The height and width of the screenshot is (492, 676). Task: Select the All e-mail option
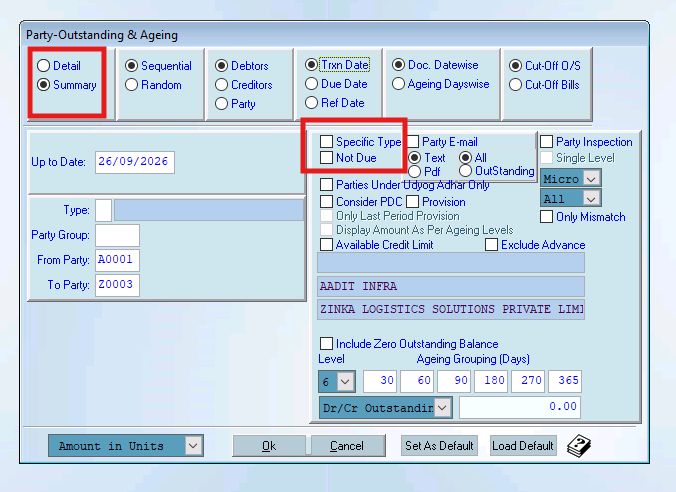465,158
